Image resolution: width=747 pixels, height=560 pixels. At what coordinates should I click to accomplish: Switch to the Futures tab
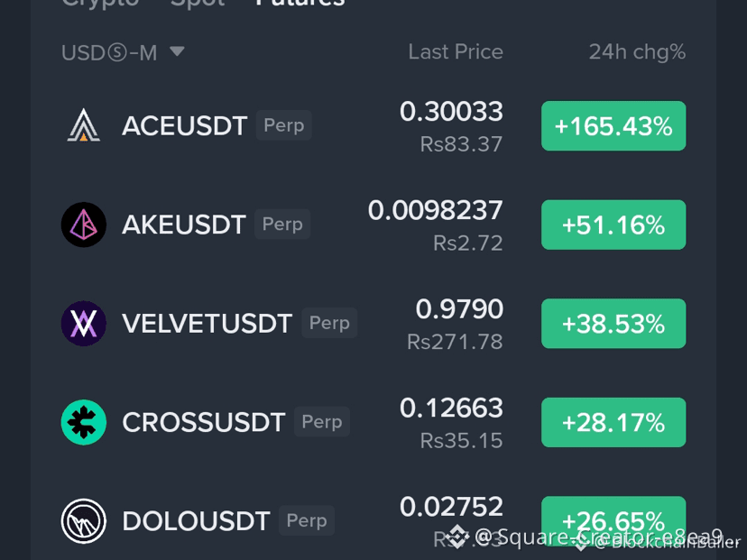[x=300, y=3]
